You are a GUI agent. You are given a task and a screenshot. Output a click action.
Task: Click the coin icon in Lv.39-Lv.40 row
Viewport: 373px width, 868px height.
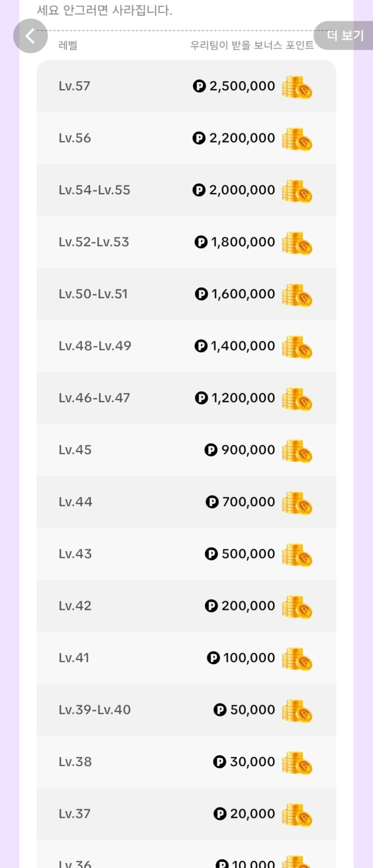tap(297, 711)
